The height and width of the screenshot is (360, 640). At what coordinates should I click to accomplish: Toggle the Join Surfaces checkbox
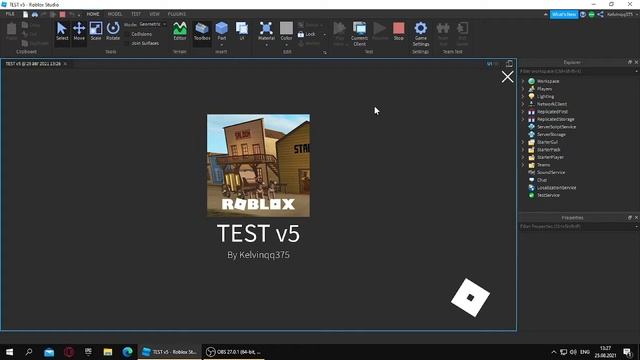(x=128, y=43)
